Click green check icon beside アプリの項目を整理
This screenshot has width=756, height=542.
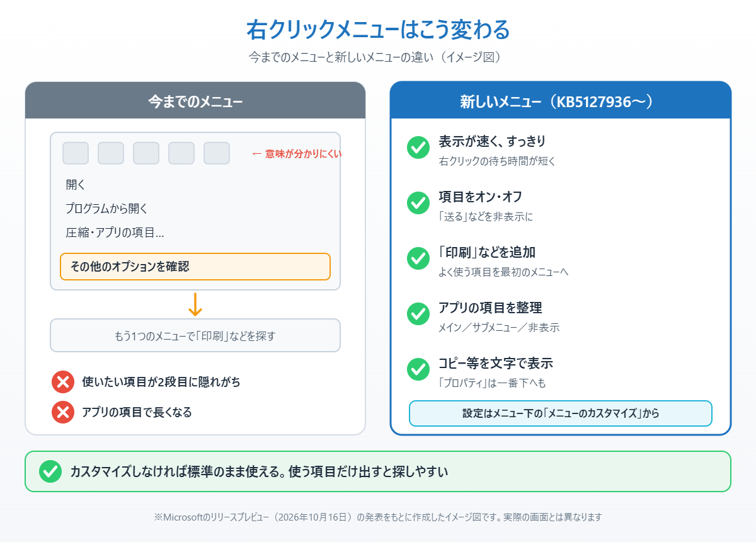coord(418,313)
